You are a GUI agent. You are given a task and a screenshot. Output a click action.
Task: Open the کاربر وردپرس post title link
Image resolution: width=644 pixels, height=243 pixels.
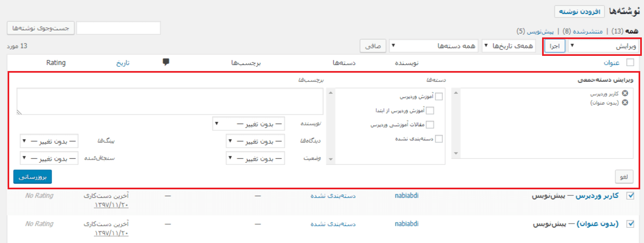click(597, 196)
